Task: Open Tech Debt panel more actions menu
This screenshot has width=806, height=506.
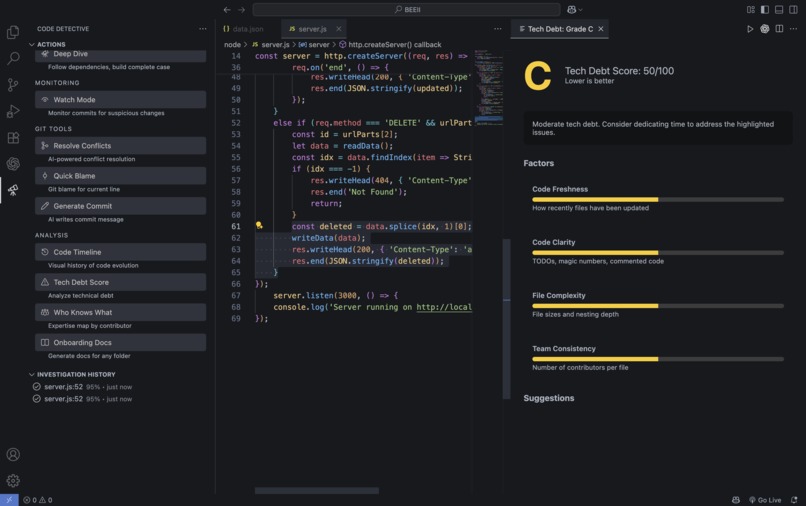Action: click(794, 29)
